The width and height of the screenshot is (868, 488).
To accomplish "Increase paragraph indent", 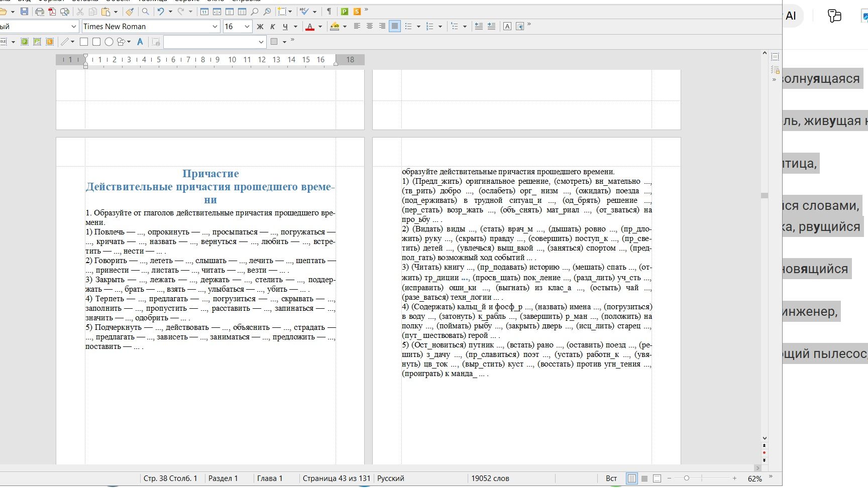I will tap(491, 27).
